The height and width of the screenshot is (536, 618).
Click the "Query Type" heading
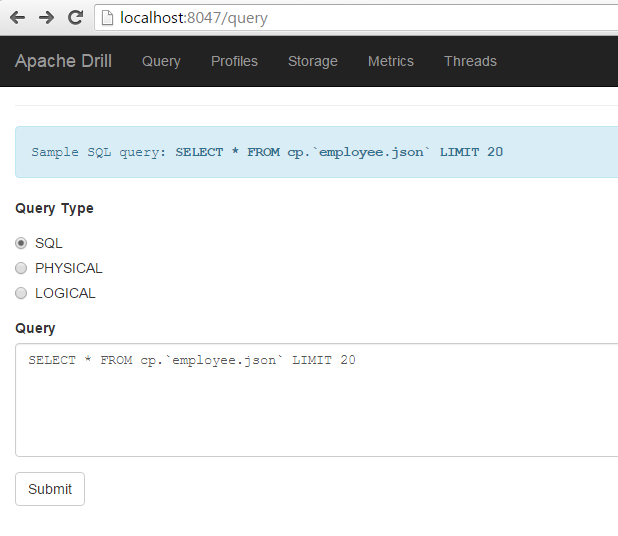54,208
